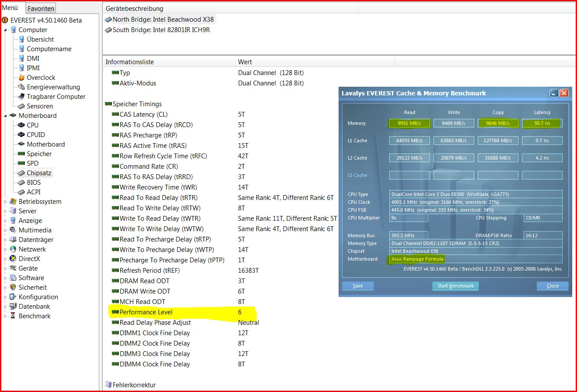Click the Gerätebeschreibung column header
The image size is (577, 392).
coord(231,8)
